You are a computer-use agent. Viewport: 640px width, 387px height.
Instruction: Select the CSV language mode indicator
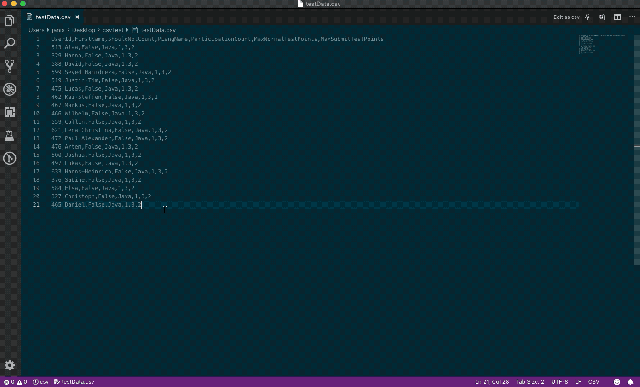click(x=593, y=382)
